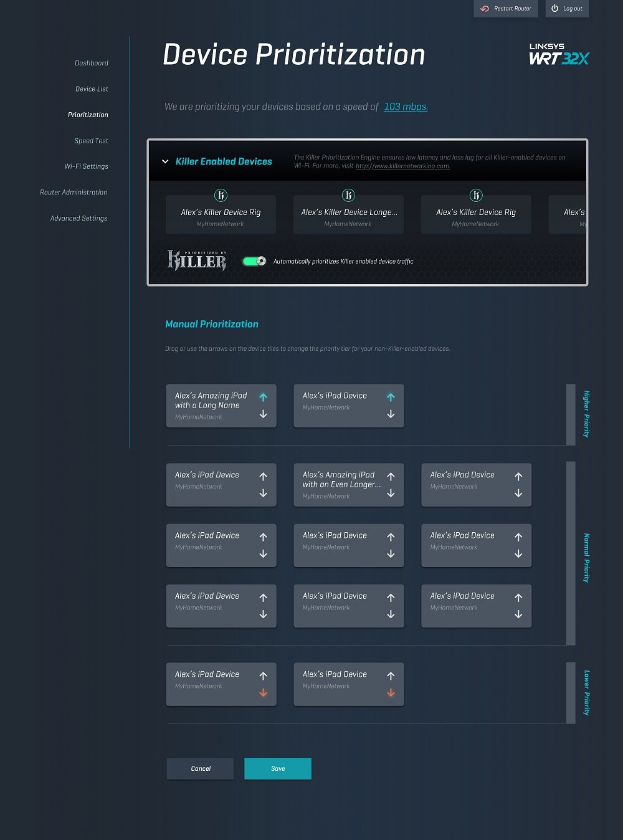Open the Dashboard page from sidebar

(91, 63)
